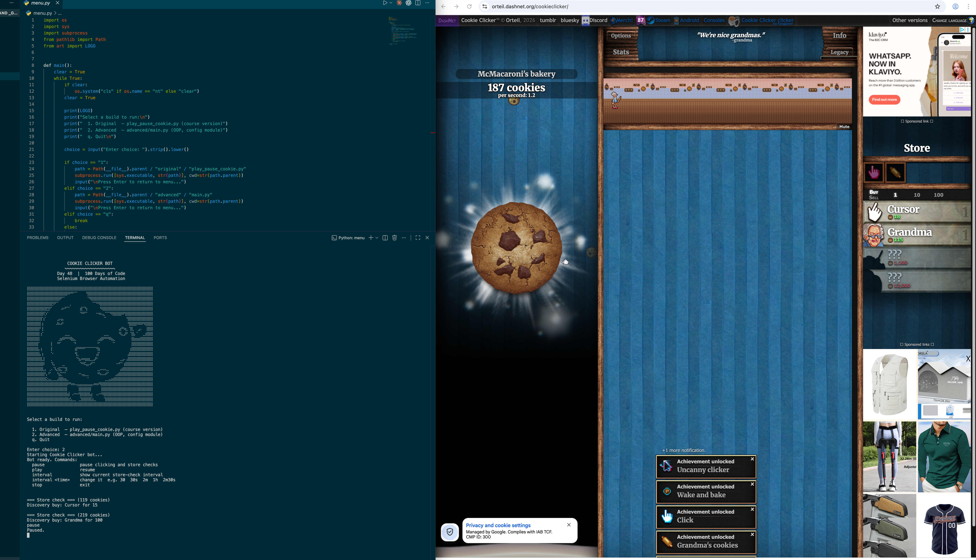The height and width of the screenshot is (560, 976).
Task: Rename McMacaroni's bakery by clicking its name
Action: [x=516, y=74]
